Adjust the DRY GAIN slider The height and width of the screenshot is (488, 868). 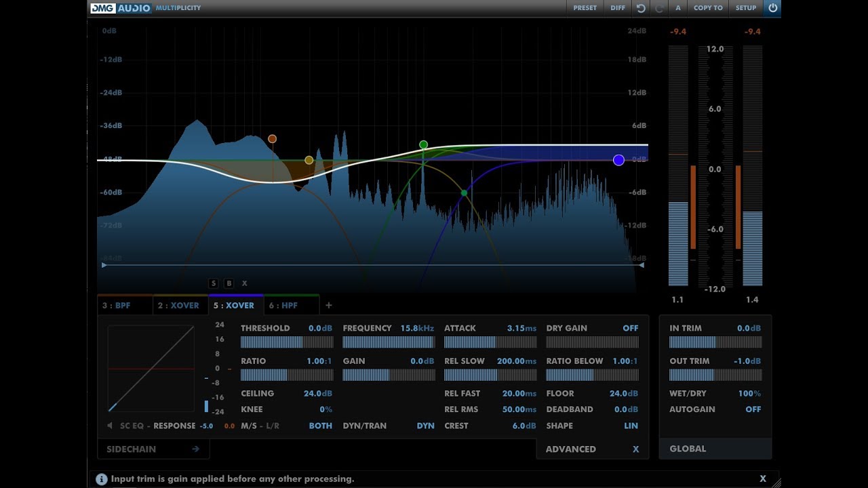pyautogui.click(x=592, y=342)
